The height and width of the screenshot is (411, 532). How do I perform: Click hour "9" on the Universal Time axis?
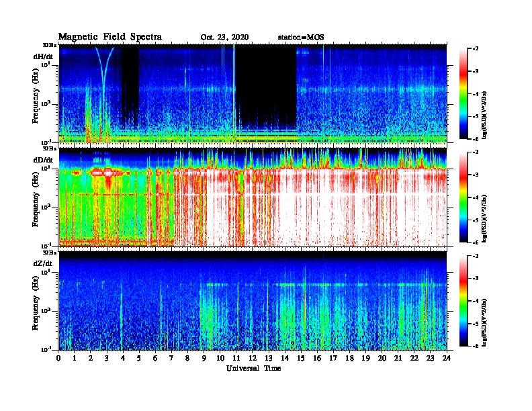tap(204, 359)
